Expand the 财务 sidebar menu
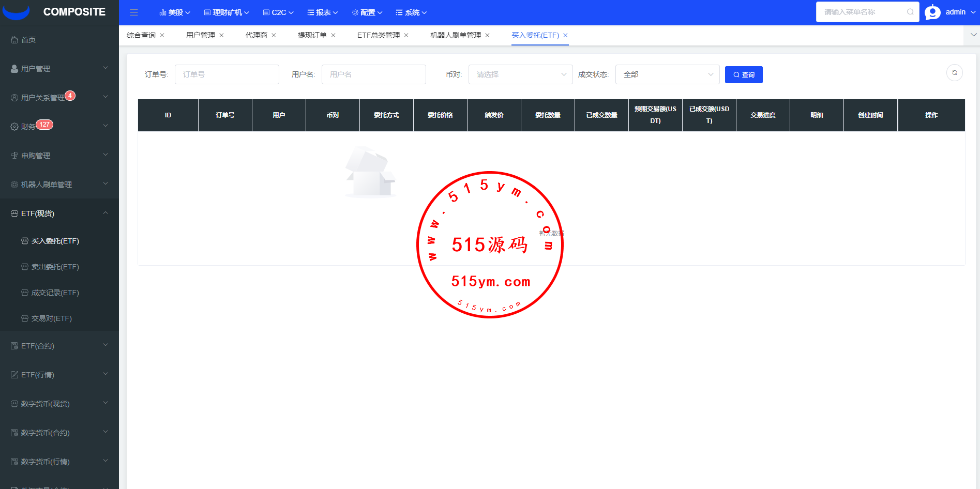The image size is (980, 489). click(x=59, y=127)
